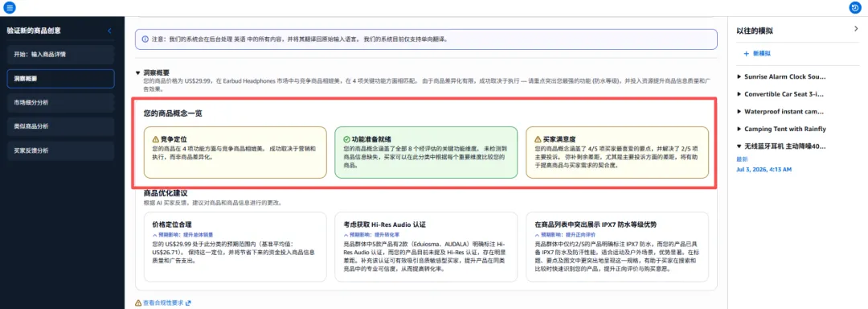This screenshot has height=309, width=868.
Task: Open 市场细分分析 in the sidebar
Action: pos(60,102)
